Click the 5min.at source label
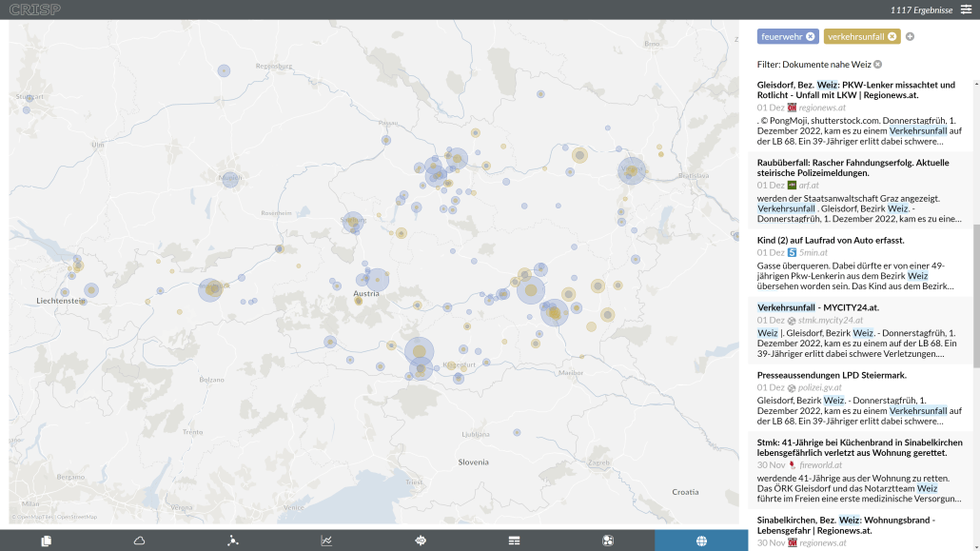The width and height of the screenshot is (980, 551). click(813, 253)
